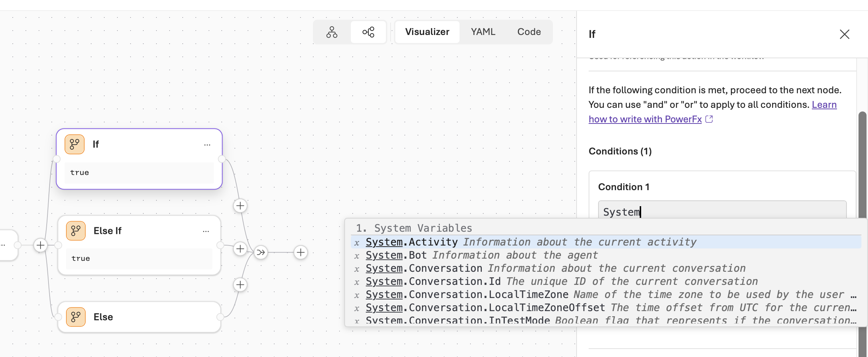The image size is (868, 357).
Task: Click the Condition 1 expression field
Action: pos(722,211)
